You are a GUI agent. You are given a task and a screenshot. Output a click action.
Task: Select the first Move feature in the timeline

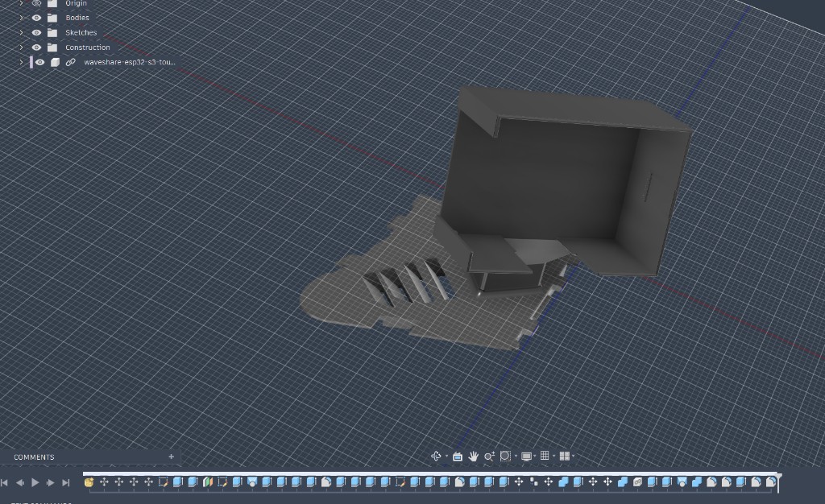pos(104,482)
